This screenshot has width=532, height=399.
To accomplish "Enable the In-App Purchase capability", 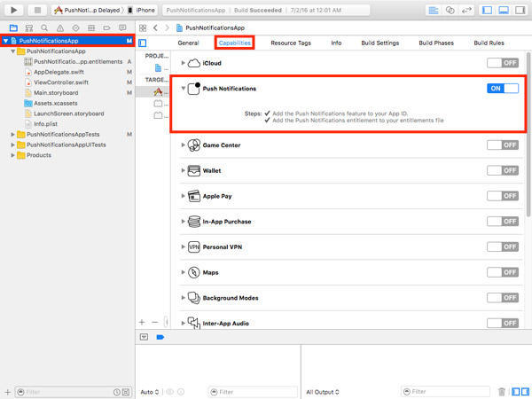I will coord(503,221).
